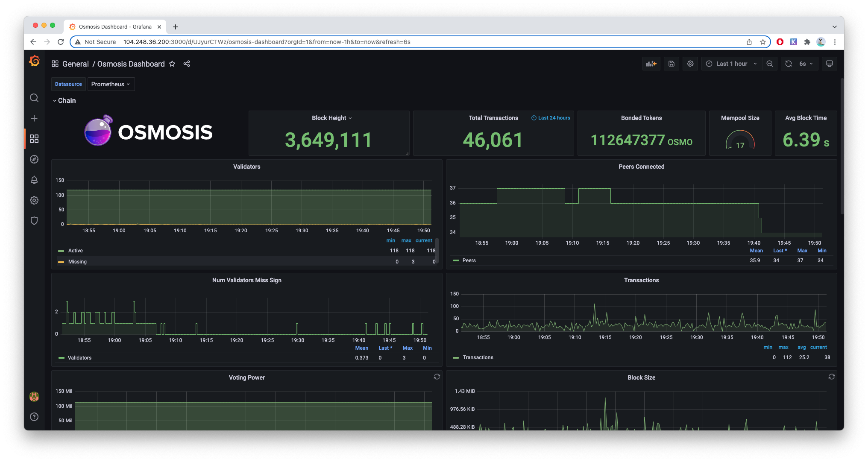Image resolution: width=868 pixels, height=462 pixels.
Task: Click the zoom out time range button
Action: tap(769, 64)
